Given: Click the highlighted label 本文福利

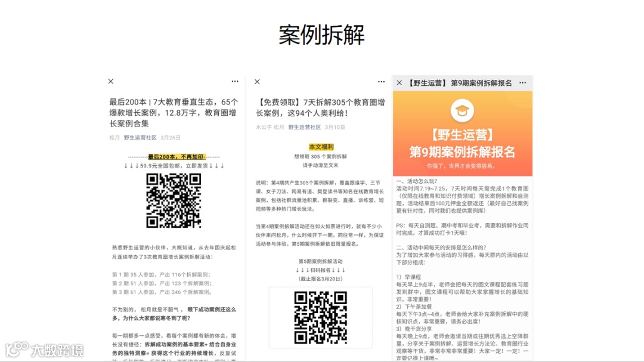Looking at the screenshot, I should (x=321, y=147).
